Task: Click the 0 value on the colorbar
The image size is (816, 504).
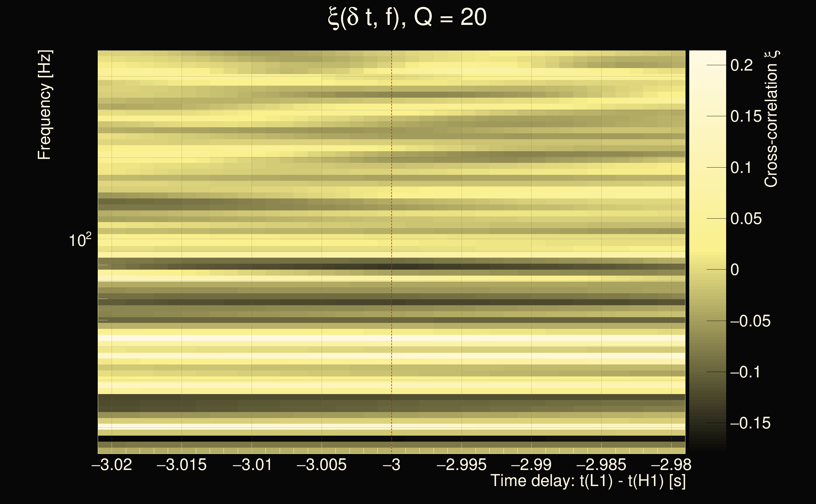Action: (x=735, y=270)
